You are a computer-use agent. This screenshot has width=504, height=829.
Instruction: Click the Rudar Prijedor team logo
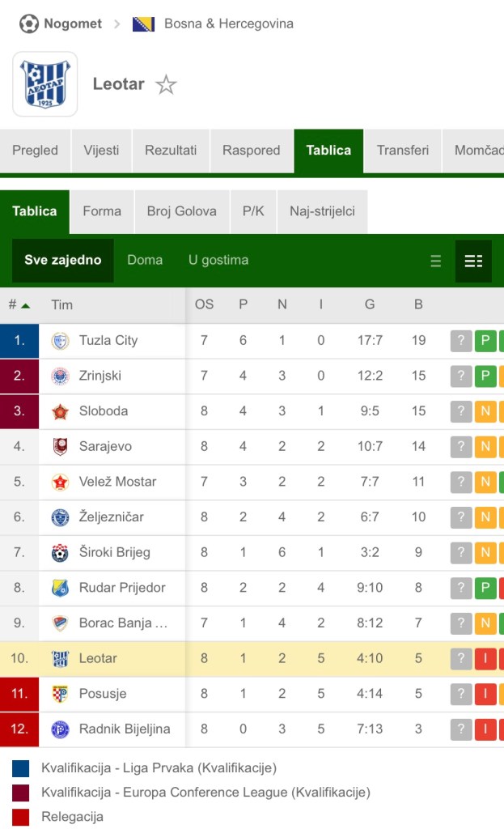tap(61, 588)
